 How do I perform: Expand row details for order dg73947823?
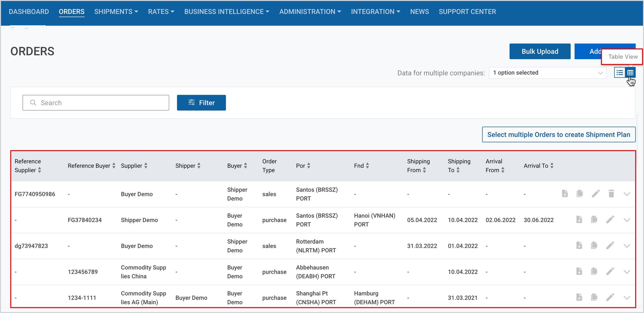(627, 246)
